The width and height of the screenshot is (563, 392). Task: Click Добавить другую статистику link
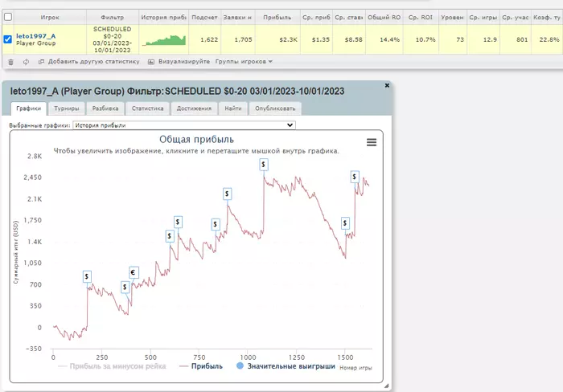click(89, 62)
